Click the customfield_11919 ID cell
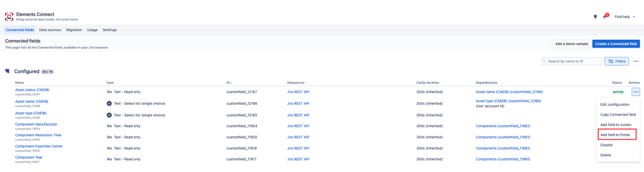 [x=242, y=148]
